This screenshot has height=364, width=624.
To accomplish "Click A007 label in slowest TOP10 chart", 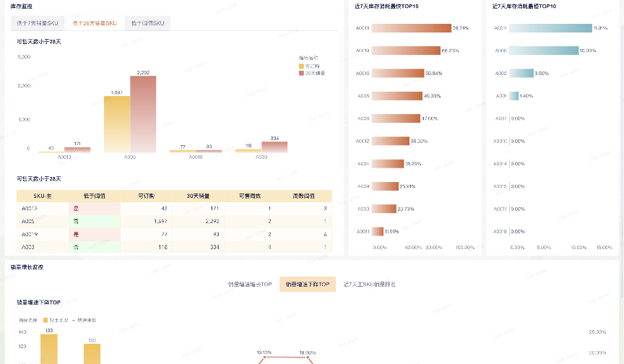I will click(500, 118).
